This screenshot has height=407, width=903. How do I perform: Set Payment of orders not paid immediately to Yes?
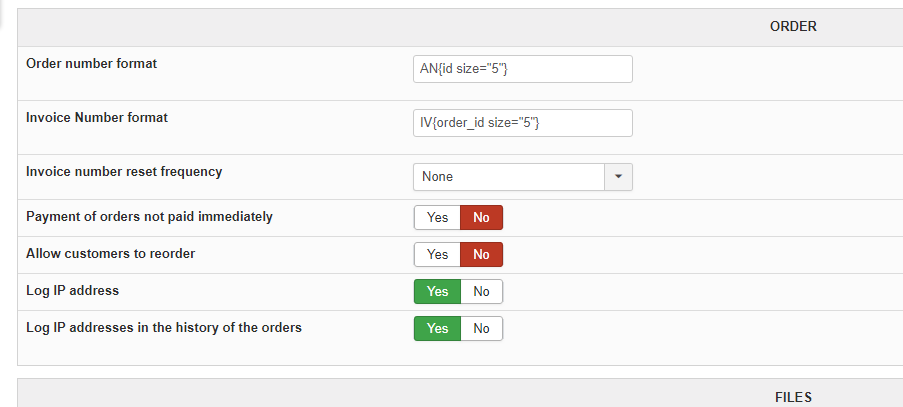pos(437,218)
